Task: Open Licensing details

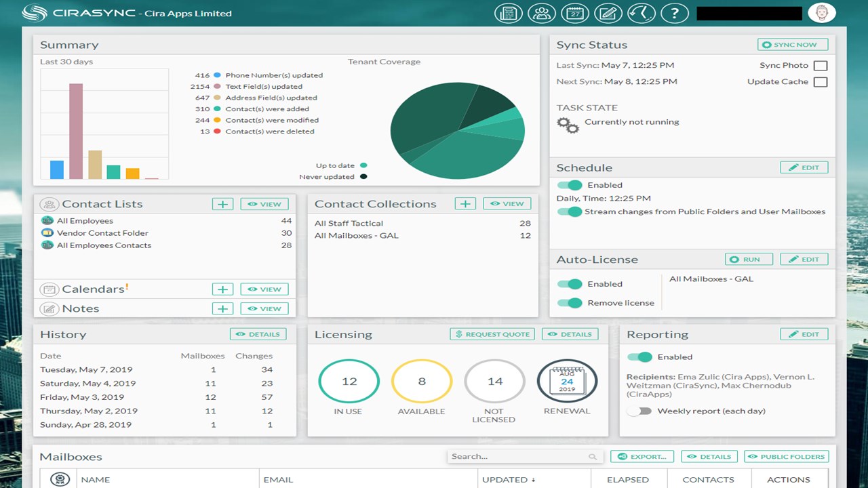Action: [570, 334]
